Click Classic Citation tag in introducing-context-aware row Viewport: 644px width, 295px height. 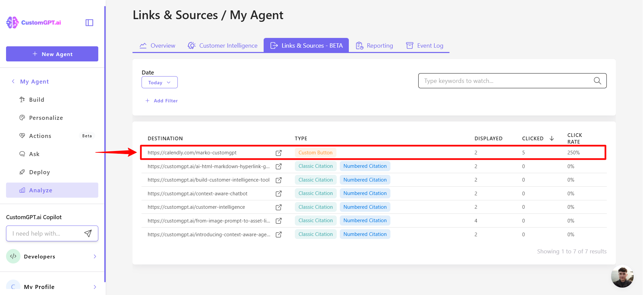(x=316, y=234)
